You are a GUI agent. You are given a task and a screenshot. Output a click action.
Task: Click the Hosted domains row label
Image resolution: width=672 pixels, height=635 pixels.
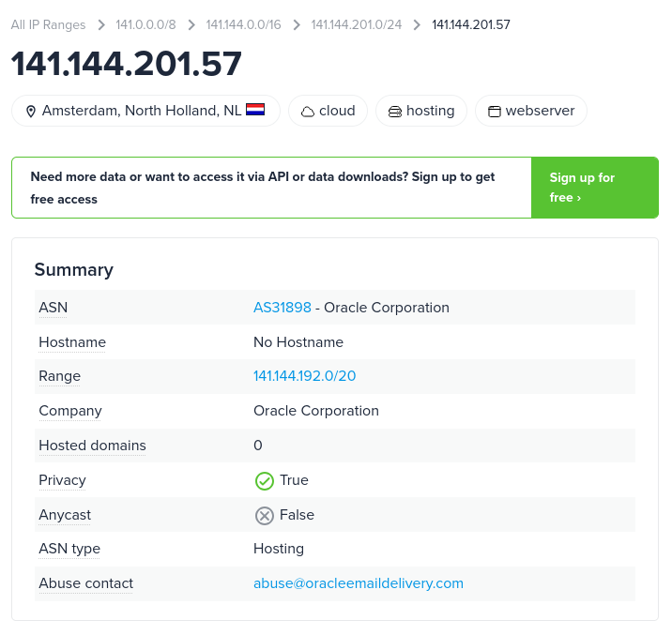pyautogui.click(x=92, y=446)
